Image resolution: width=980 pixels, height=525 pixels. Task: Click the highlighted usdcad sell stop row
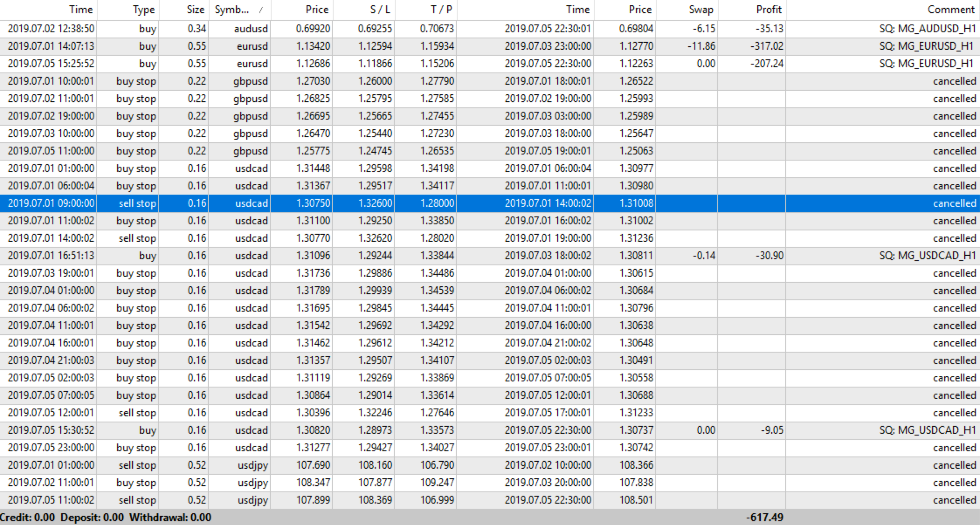251,203
